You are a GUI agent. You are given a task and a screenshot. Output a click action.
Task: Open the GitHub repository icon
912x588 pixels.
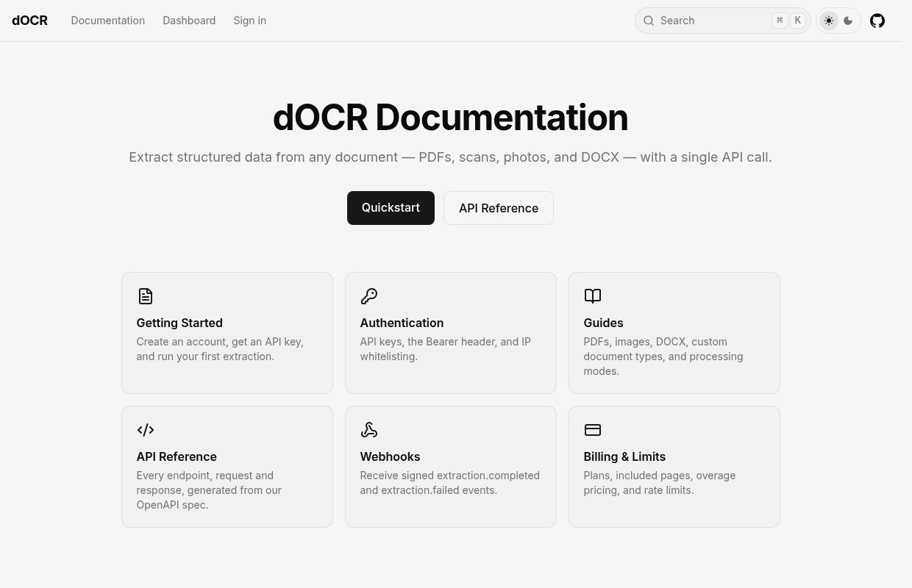click(877, 21)
